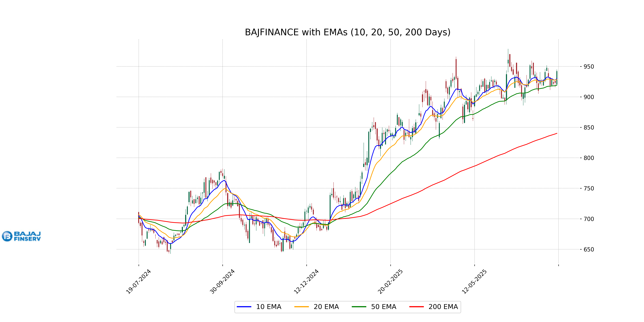Click the Bajaj Finserv logo
Screen dimensions: 644x322
(x=21, y=236)
